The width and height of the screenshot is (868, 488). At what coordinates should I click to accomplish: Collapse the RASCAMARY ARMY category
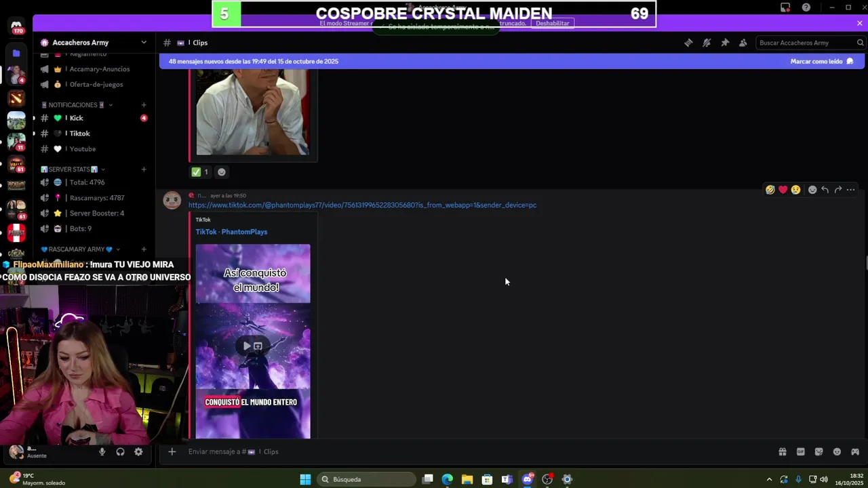tap(80, 249)
